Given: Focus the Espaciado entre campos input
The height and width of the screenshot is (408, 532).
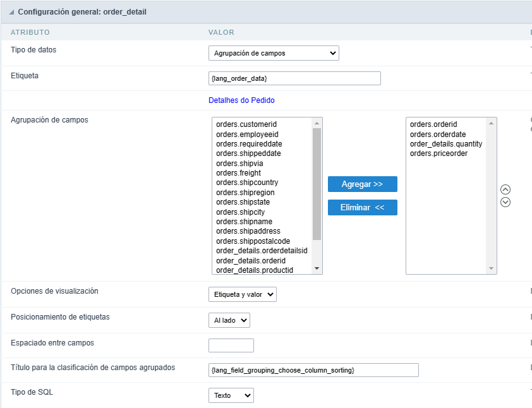Looking at the screenshot, I should click(231, 345).
